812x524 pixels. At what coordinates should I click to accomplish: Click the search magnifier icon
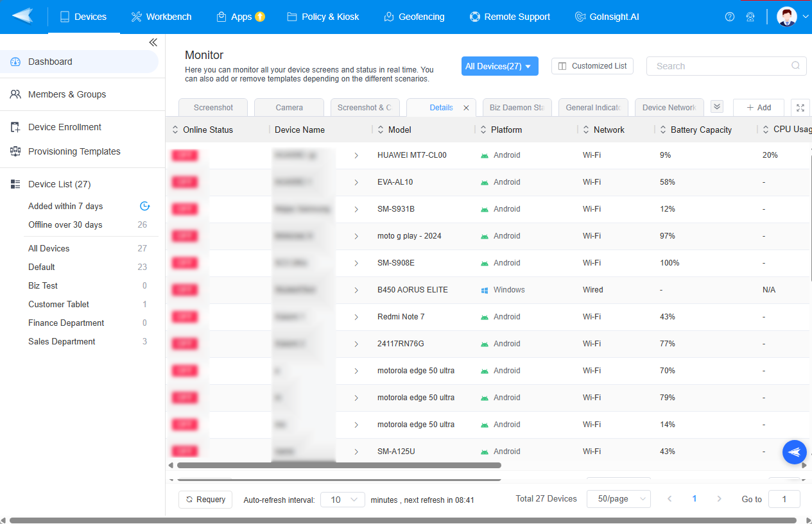tap(795, 65)
